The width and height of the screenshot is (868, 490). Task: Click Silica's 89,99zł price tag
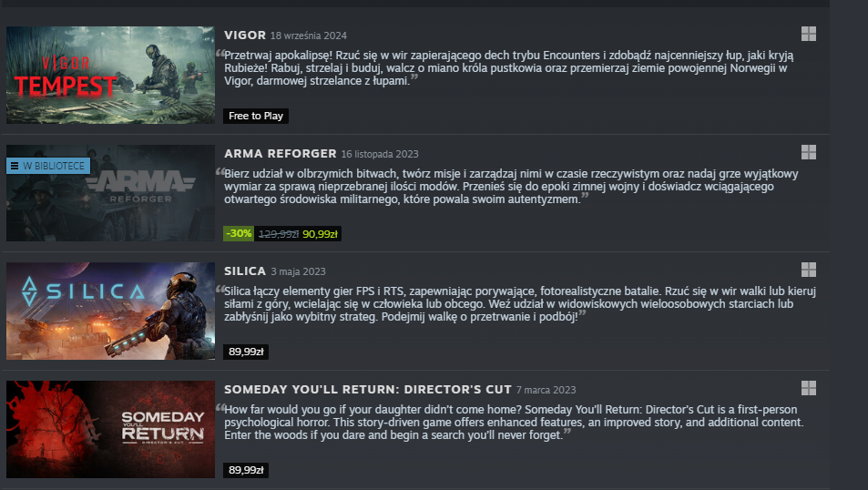pos(246,352)
